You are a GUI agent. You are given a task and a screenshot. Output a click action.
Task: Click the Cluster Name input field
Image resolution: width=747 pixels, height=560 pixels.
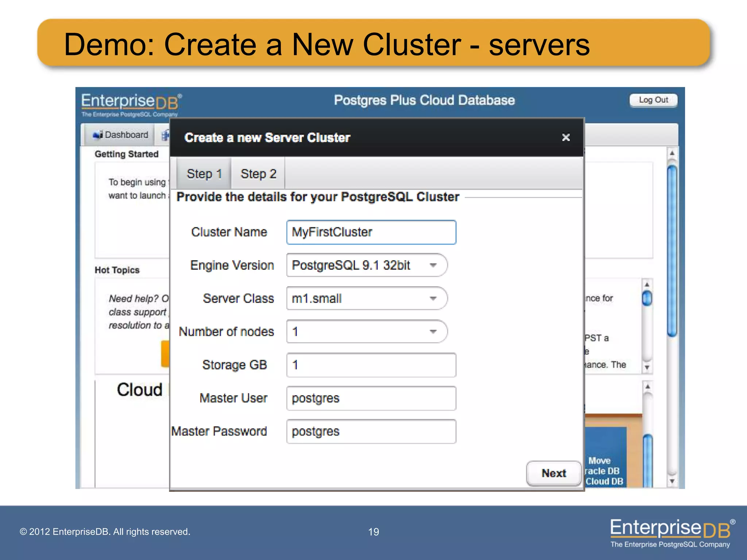click(x=371, y=232)
